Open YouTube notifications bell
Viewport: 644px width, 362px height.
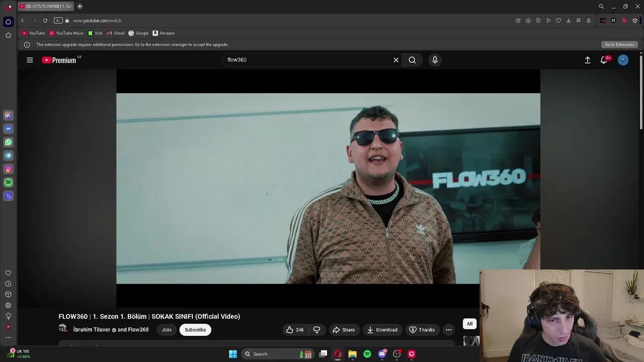pyautogui.click(x=604, y=60)
